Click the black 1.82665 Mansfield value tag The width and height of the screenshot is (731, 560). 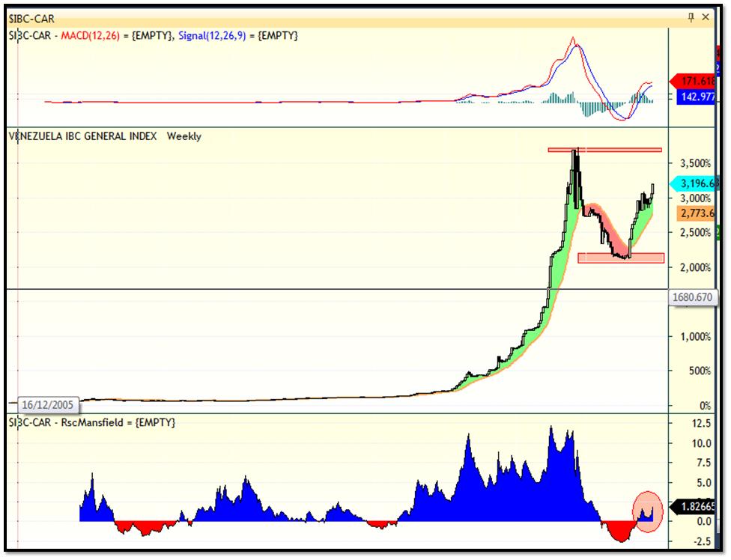[693, 506]
